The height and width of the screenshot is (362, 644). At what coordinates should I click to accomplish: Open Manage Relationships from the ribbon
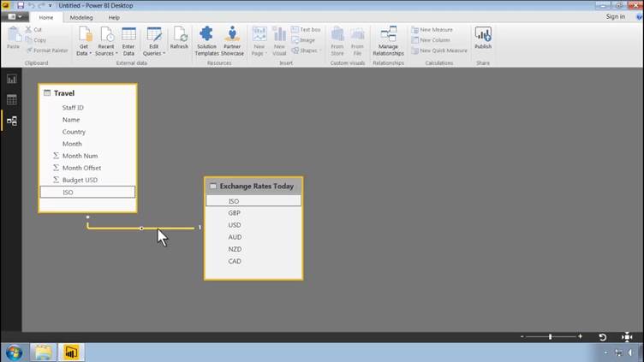coord(388,39)
